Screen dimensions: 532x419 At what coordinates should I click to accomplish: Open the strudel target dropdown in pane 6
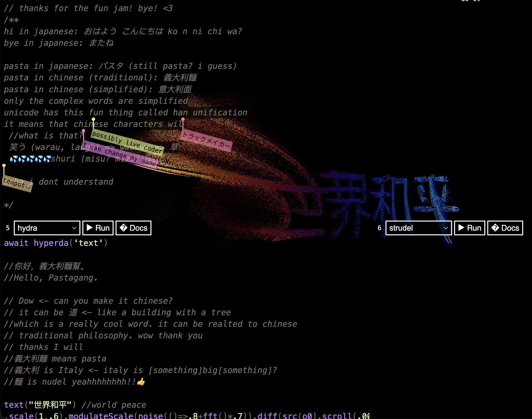coord(418,228)
